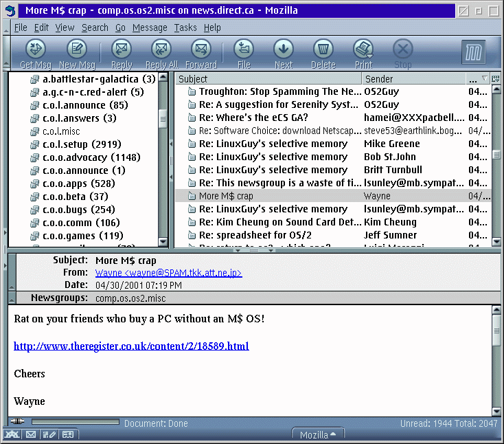Open the Go menu

(120, 27)
